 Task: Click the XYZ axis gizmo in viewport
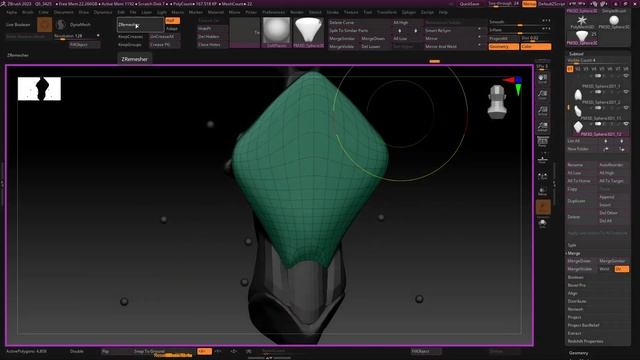[513, 85]
